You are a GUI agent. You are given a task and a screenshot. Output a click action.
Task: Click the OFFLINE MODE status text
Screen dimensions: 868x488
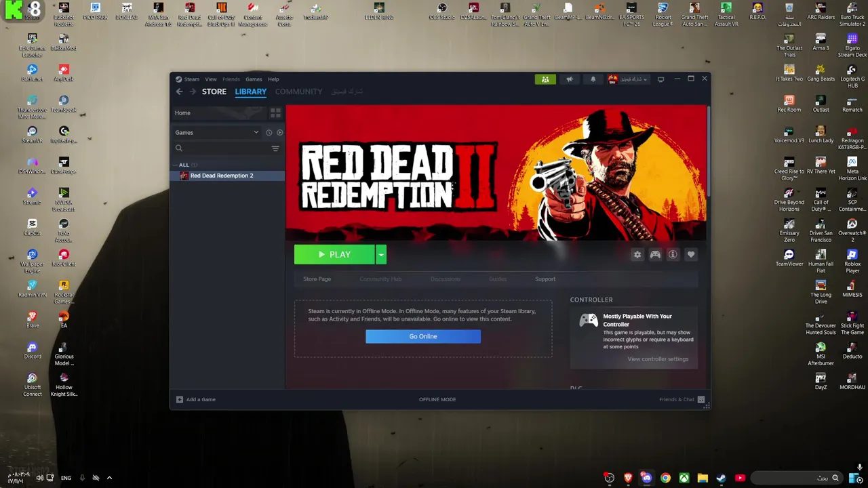click(x=437, y=399)
